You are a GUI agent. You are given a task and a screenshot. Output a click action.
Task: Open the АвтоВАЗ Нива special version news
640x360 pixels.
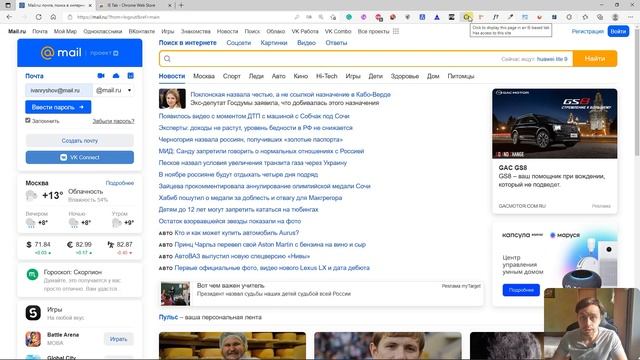coord(242,256)
